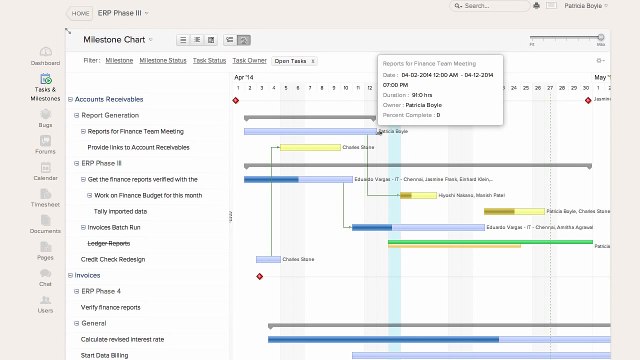Open the struck-through Ledger Reports task
This screenshot has width=640, height=360.
coord(109,244)
